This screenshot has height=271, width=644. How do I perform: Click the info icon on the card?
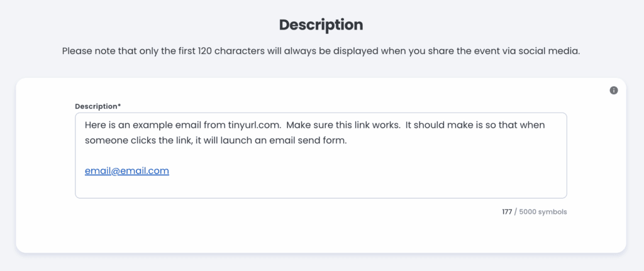614,91
